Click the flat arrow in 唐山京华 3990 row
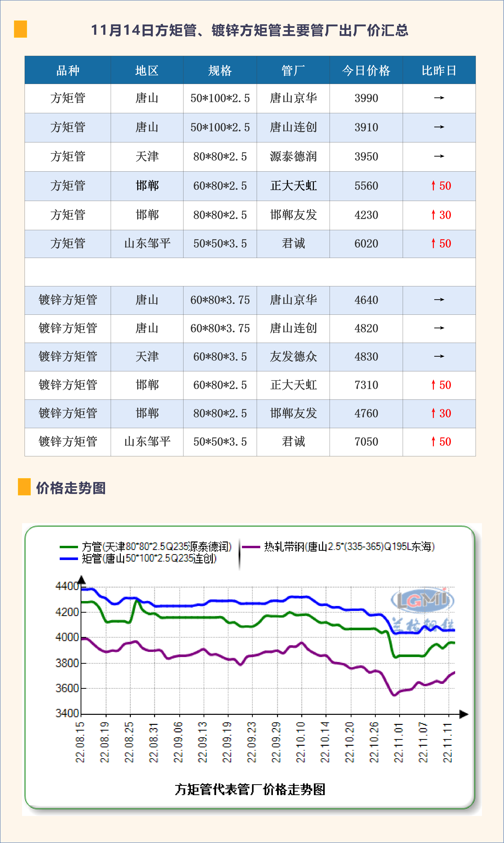This screenshot has height=843, width=504. click(x=439, y=98)
